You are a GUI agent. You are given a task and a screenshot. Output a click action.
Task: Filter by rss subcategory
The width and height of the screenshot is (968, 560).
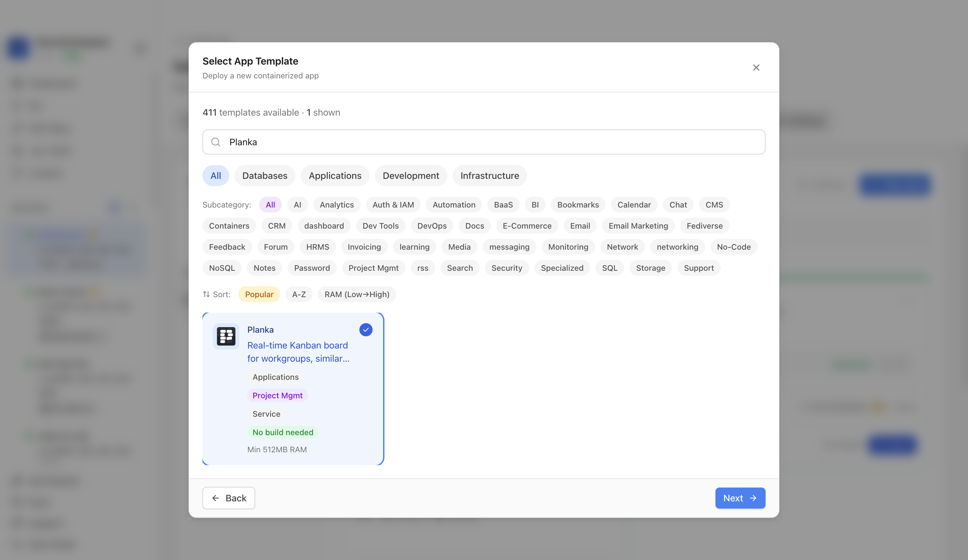[423, 268]
